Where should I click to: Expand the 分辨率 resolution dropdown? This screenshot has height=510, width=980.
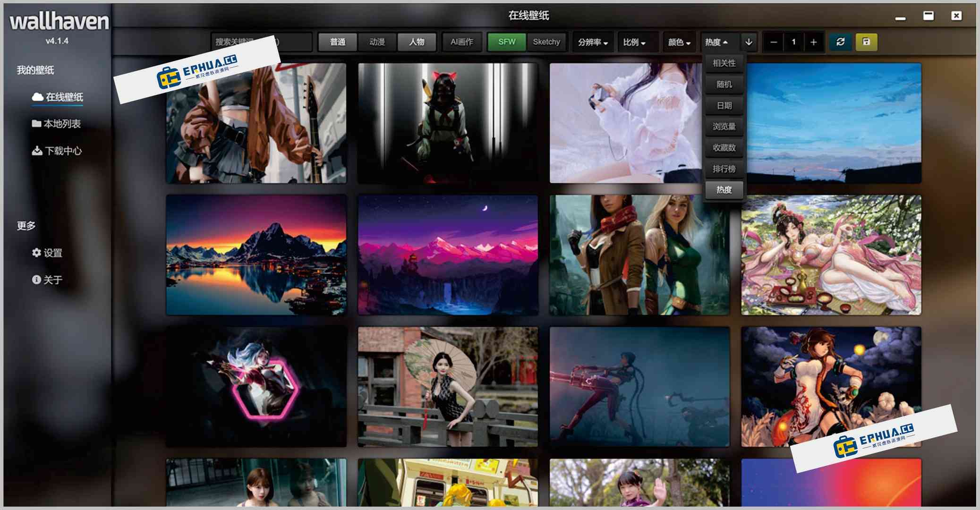(x=593, y=42)
